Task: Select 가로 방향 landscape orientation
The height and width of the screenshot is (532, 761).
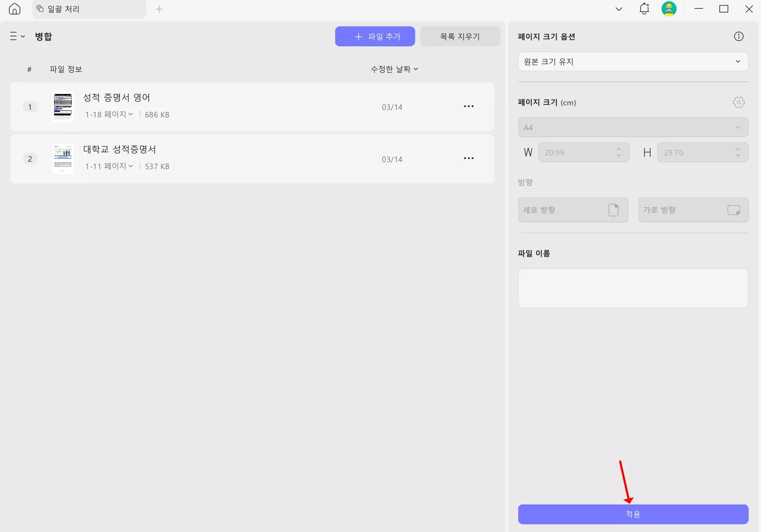Action: (x=693, y=210)
